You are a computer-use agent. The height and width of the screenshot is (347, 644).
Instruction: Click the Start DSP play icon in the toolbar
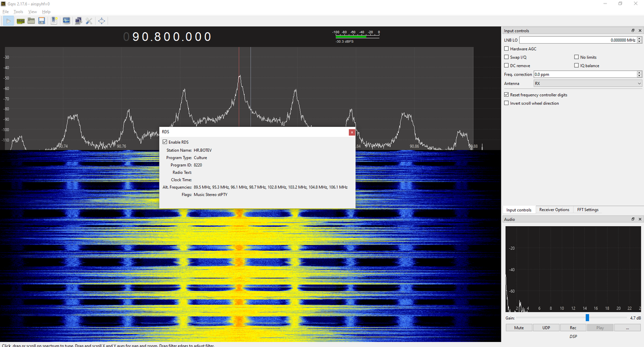(9, 21)
